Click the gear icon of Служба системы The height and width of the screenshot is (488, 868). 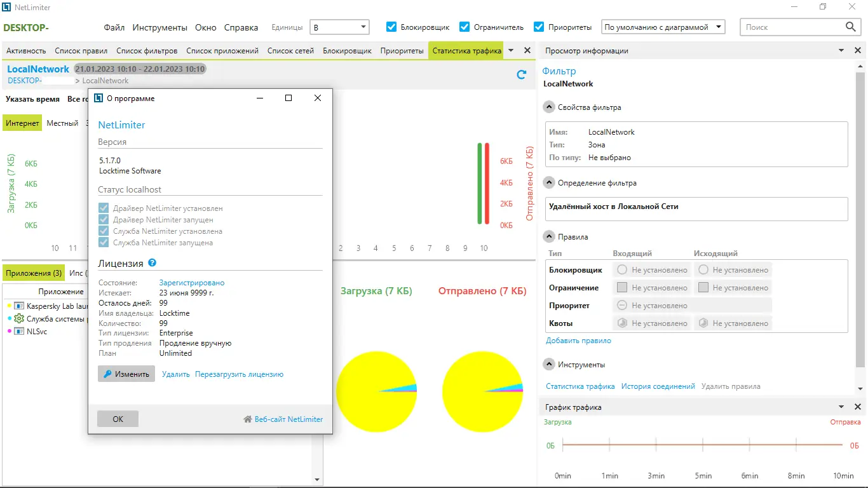coord(19,319)
